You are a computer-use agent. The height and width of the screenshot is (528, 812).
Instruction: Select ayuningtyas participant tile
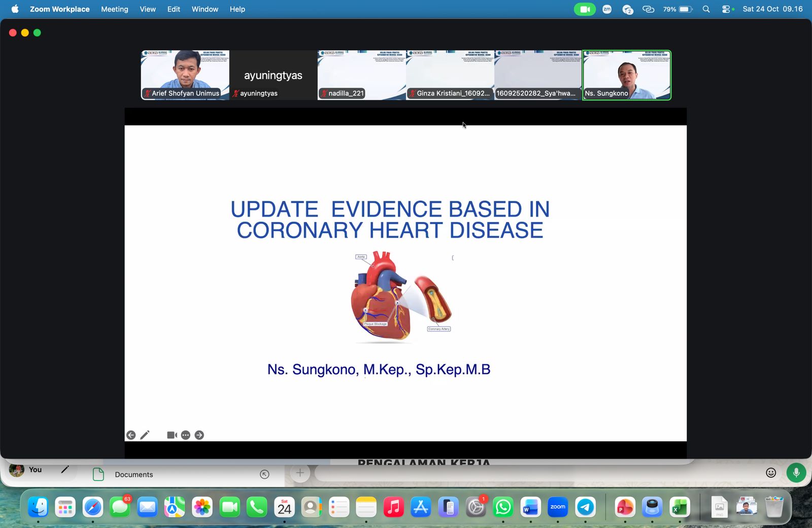tap(274, 75)
